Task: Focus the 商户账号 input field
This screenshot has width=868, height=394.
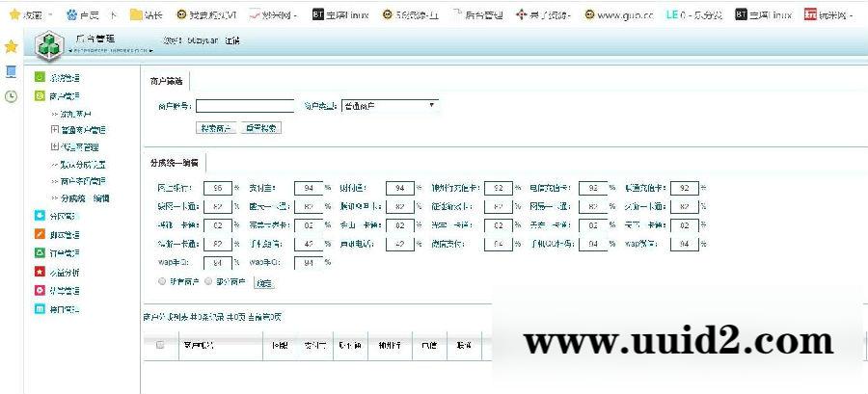Action: point(245,106)
